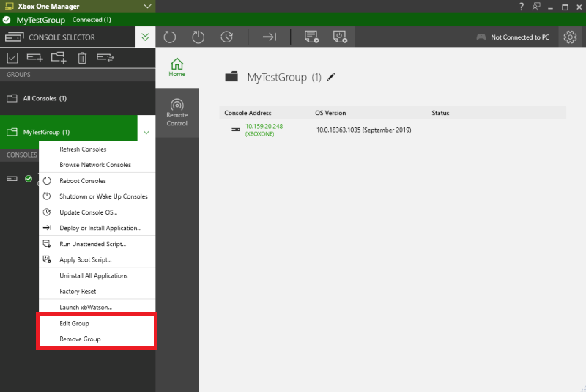Click the Console Address column header
586x392 pixels.
coord(248,113)
